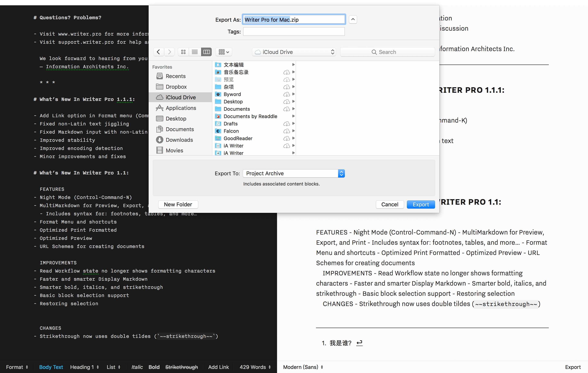Click the Export As filename field

[x=294, y=20]
